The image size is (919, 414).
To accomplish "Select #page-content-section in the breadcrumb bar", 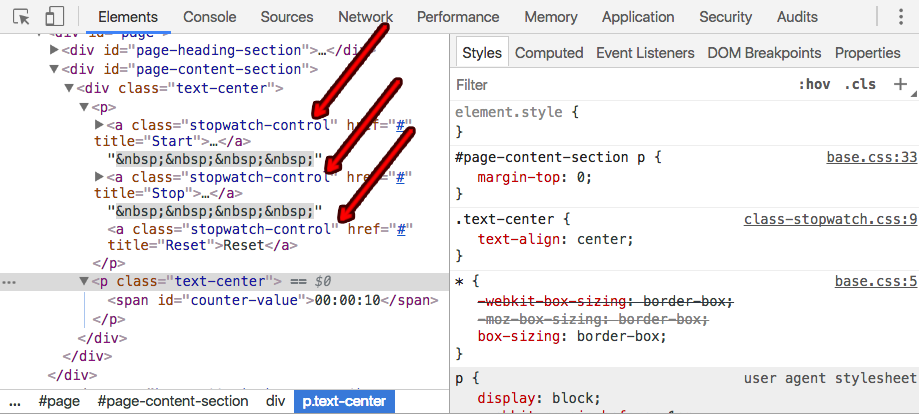I will 172,402.
